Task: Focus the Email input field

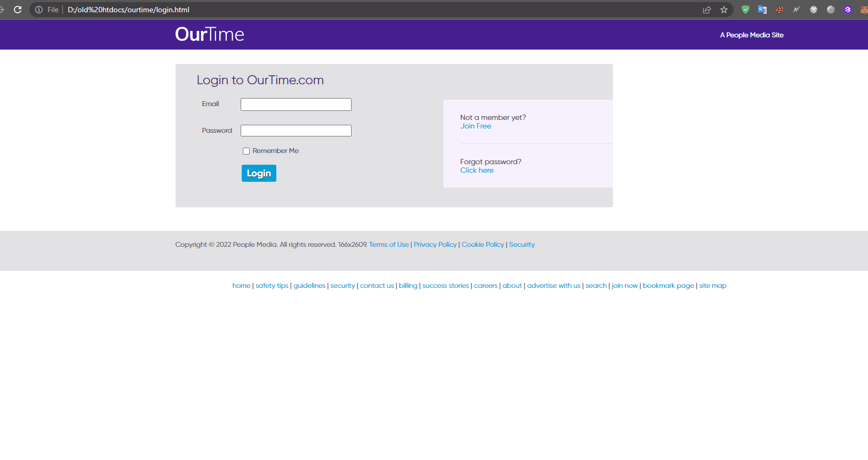Action: 296,104
